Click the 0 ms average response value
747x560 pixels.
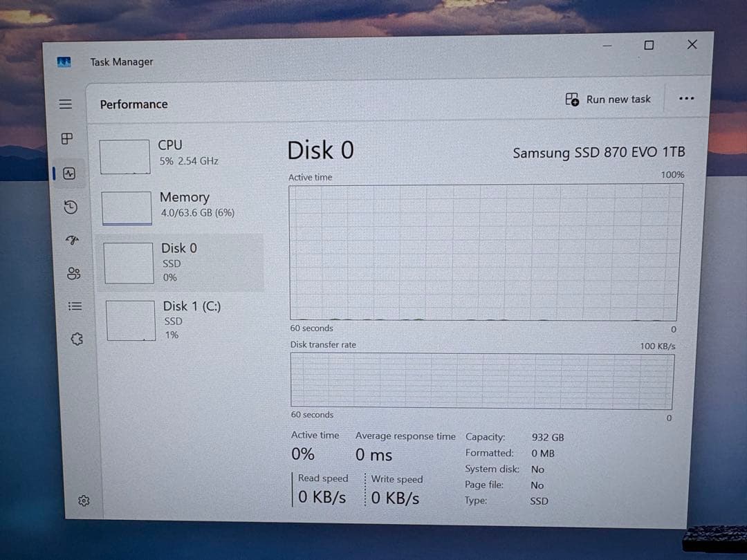[x=374, y=455]
